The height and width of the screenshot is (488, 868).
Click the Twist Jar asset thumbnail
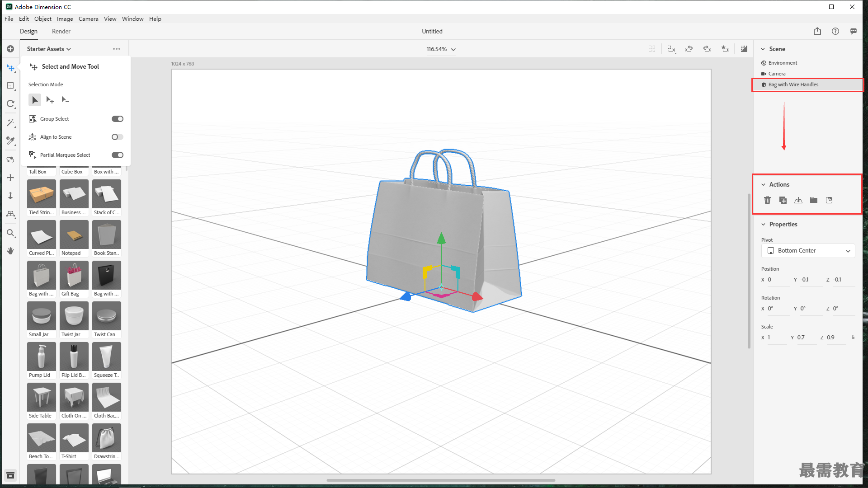74,316
